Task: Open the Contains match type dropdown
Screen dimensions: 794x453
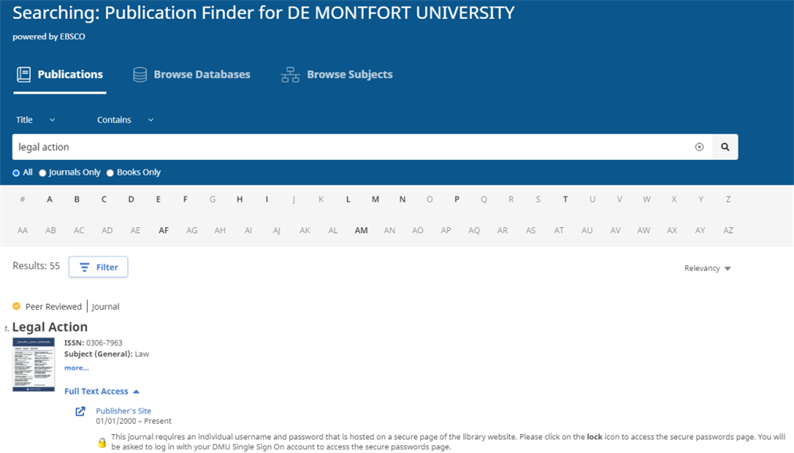Action: click(x=125, y=120)
